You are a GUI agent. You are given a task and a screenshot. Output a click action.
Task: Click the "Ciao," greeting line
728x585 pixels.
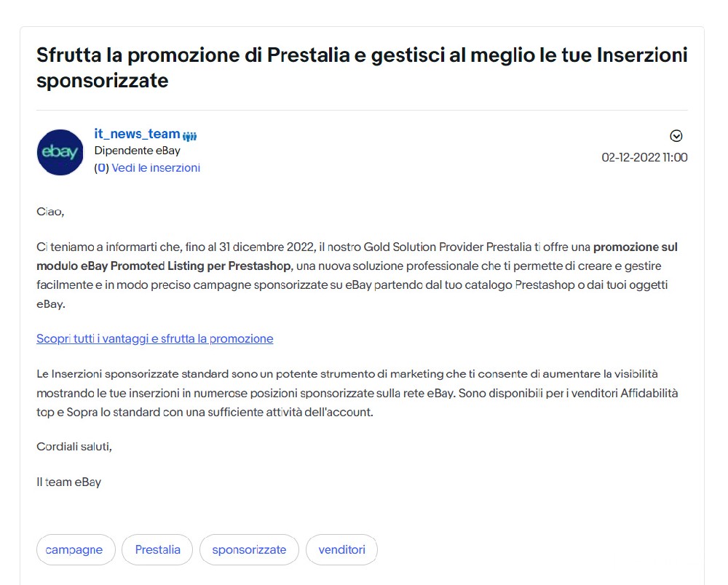tap(50, 212)
